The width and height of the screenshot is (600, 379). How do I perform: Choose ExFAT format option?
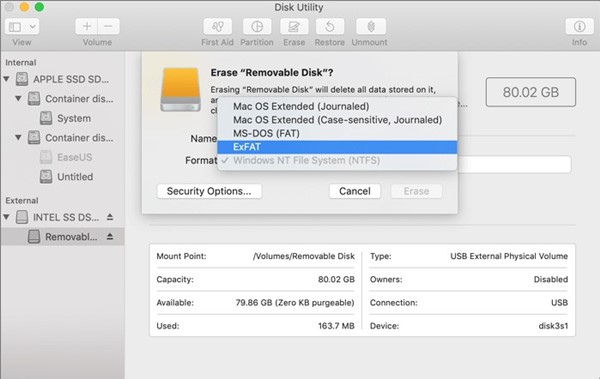tap(337, 147)
